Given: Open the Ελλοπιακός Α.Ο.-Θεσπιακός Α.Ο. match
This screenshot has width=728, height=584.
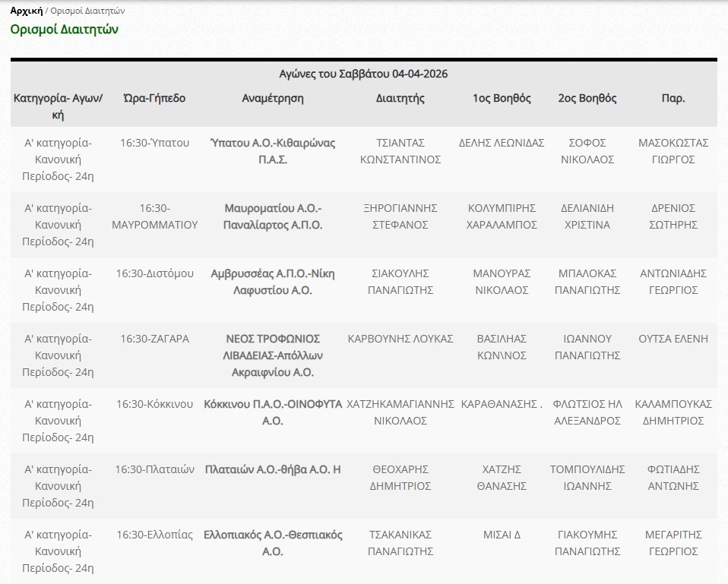Looking at the screenshot, I should coord(273,543).
